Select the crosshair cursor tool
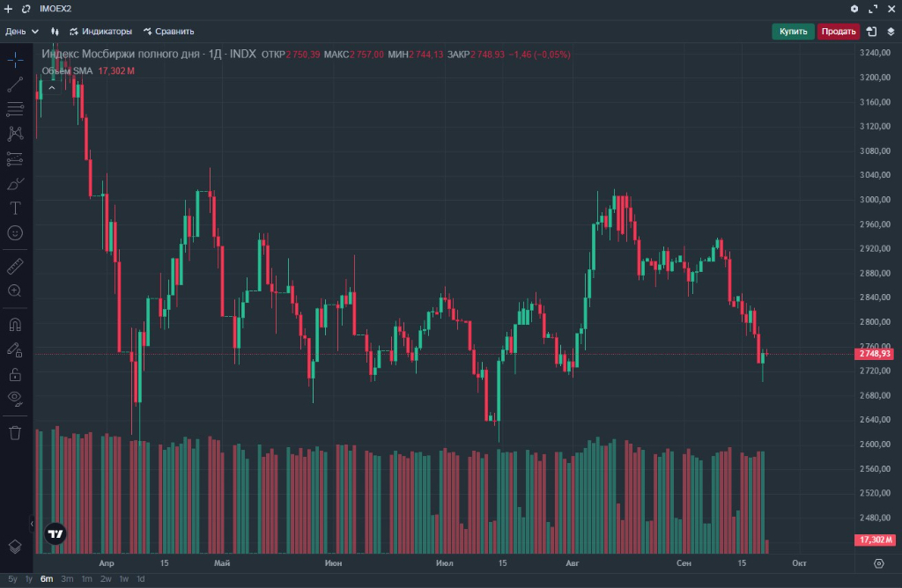 [15, 60]
